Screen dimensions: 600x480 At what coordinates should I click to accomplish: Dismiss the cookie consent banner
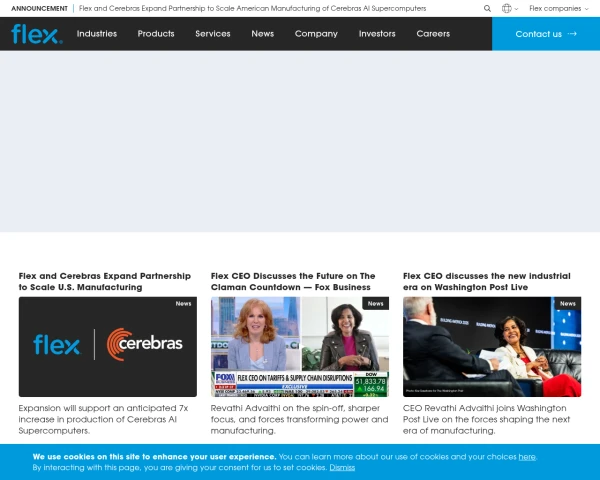tap(342, 467)
